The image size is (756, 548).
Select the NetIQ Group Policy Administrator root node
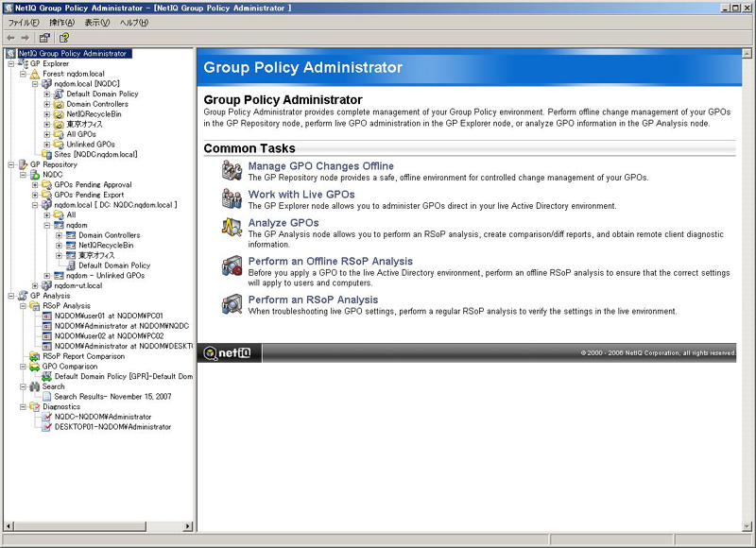[74, 54]
